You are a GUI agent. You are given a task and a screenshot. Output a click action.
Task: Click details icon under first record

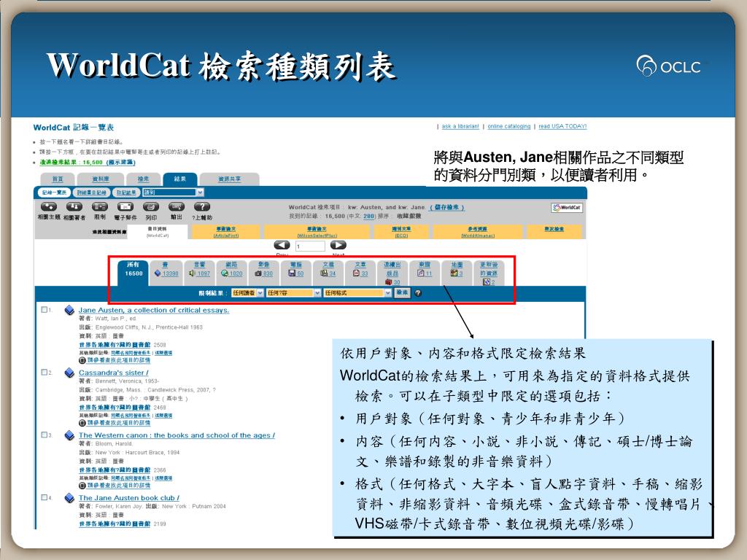[x=82, y=360]
